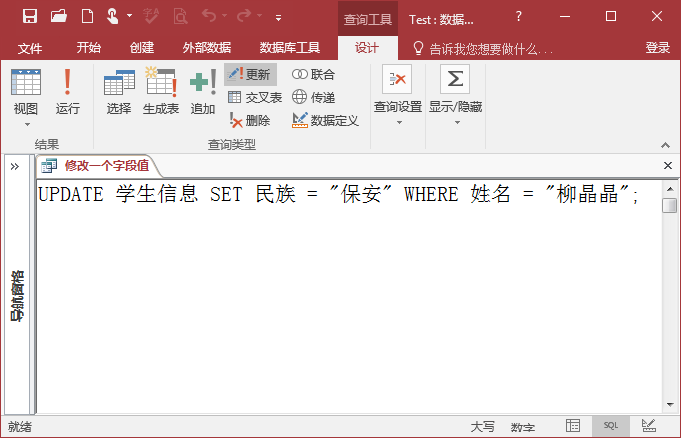
Task: Click the 查询工具 contextual tab header
Action: point(367,19)
